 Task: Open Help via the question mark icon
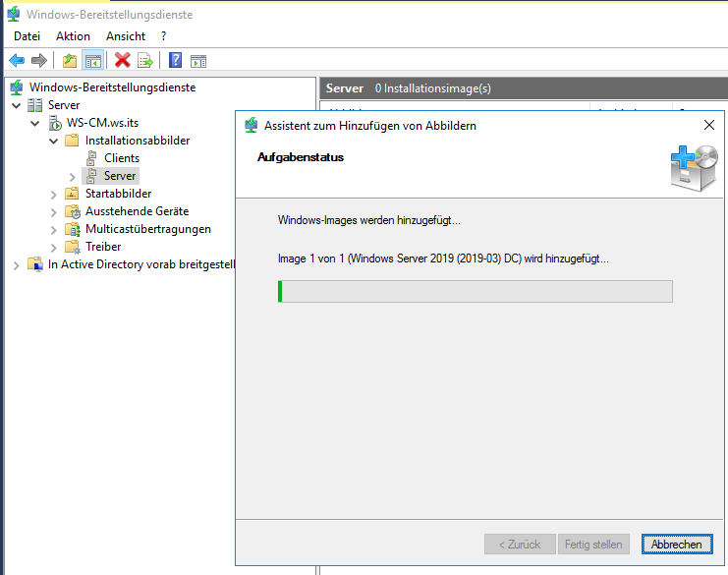175,60
